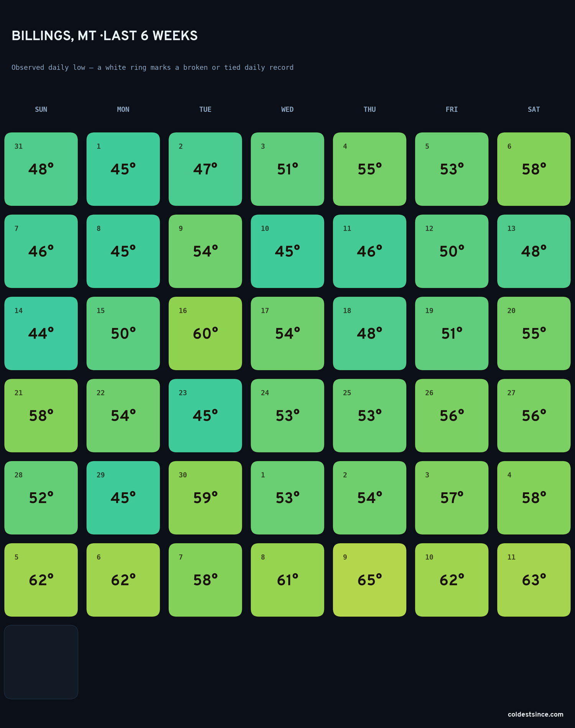Open the day 14 tile with 44°
This screenshot has width=575, height=728.
(x=41, y=333)
